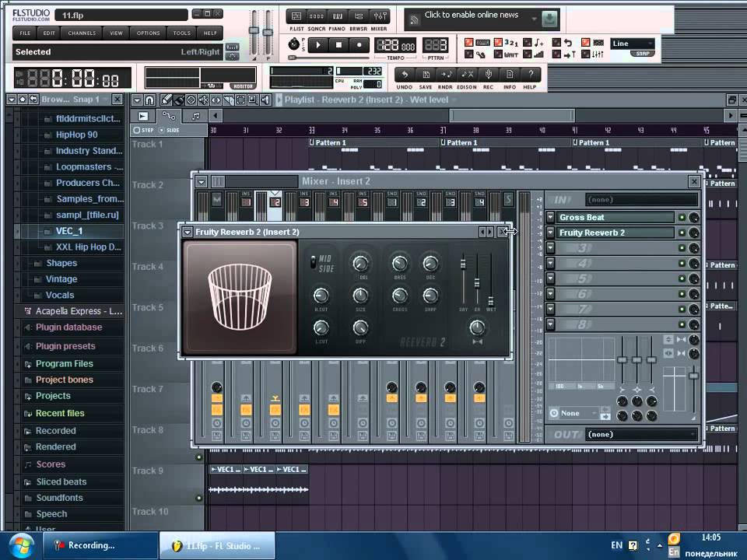
Task: Open the Piano roll via PIANO icon
Action: pos(338,17)
